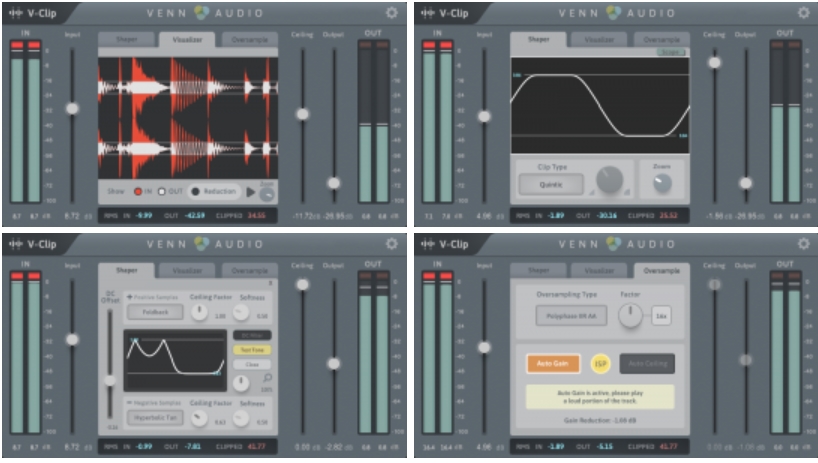Open the Quintic Clip Type dropdown
This screenshot has width=818, height=463.
(x=551, y=185)
